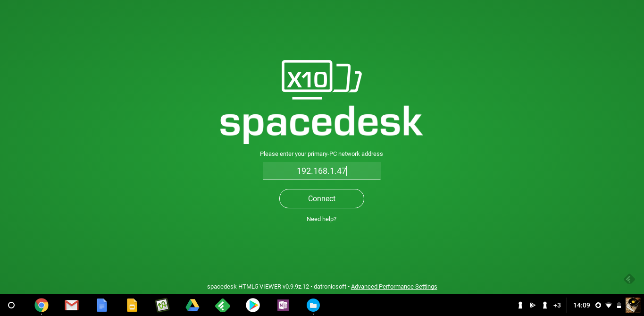Open the green curved-arrows app icon

[x=162, y=305]
